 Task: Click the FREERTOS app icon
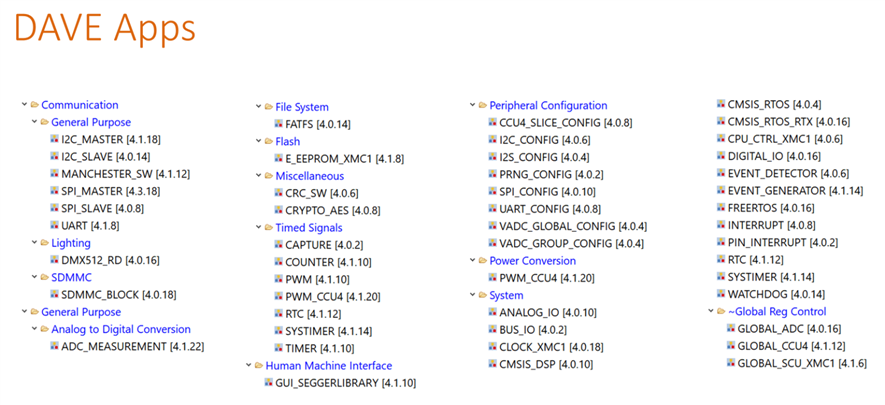coord(721,208)
